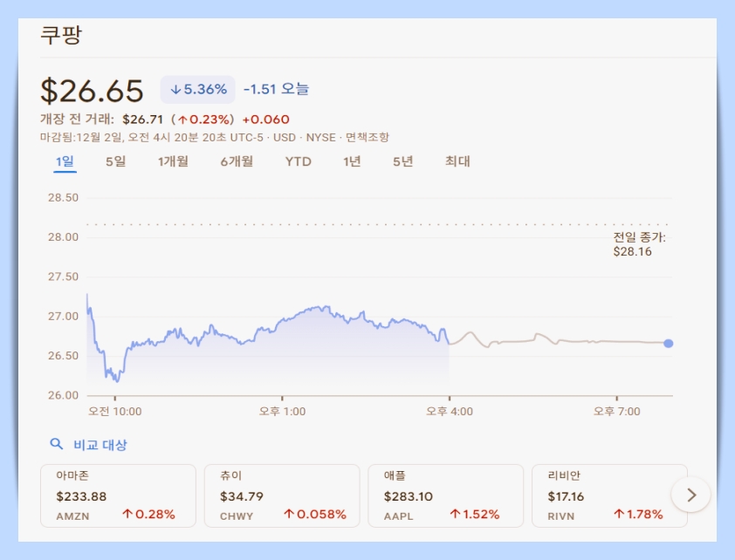Open the 5년 range tab
This screenshot has width=735, height=560.
(x=402, y=161)
